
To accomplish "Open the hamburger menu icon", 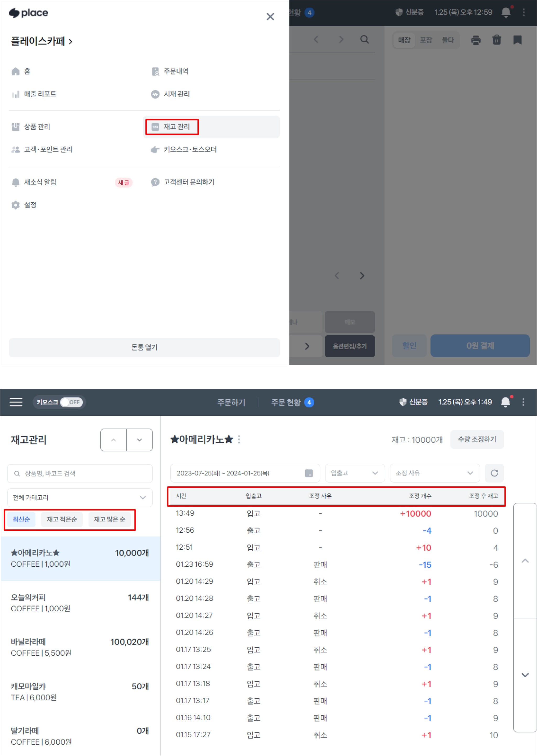I will click(x=16, y=402).
